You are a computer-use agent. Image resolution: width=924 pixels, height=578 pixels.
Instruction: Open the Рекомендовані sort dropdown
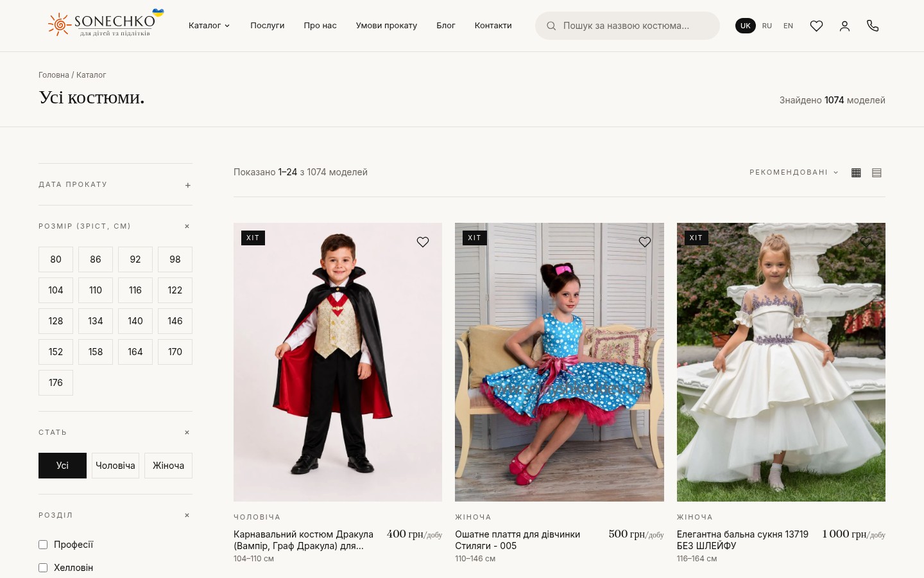point(794,172)
